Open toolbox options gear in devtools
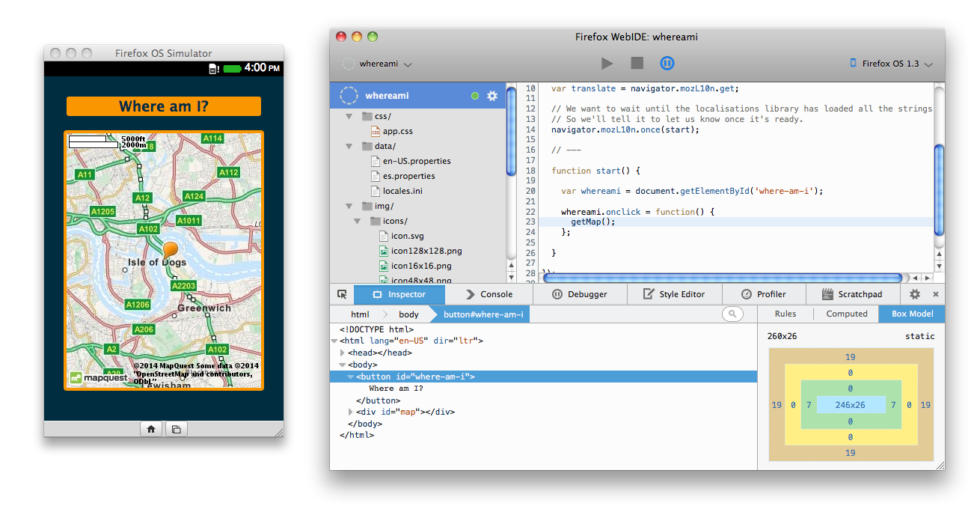Viewport: 980px width, 515px height. 914,294
